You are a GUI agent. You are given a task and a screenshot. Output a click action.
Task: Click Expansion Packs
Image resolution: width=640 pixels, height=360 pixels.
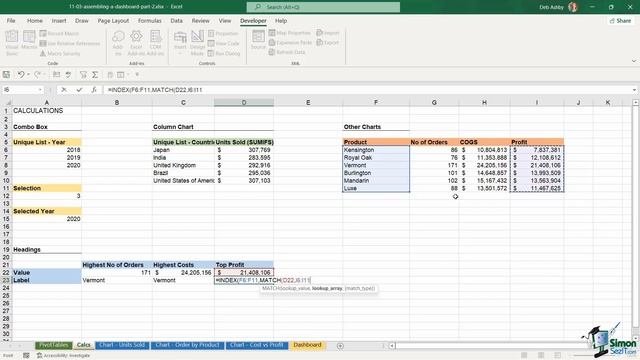click(x=290, y=42)
